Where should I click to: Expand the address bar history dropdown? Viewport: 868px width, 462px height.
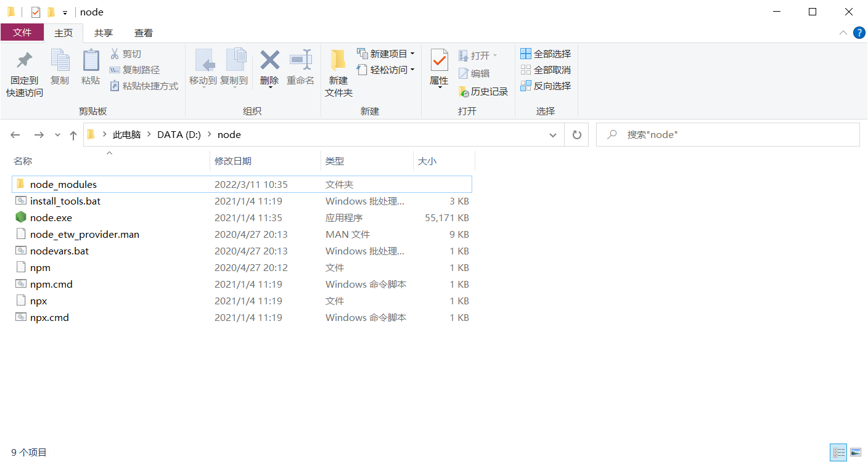point(553,135)
